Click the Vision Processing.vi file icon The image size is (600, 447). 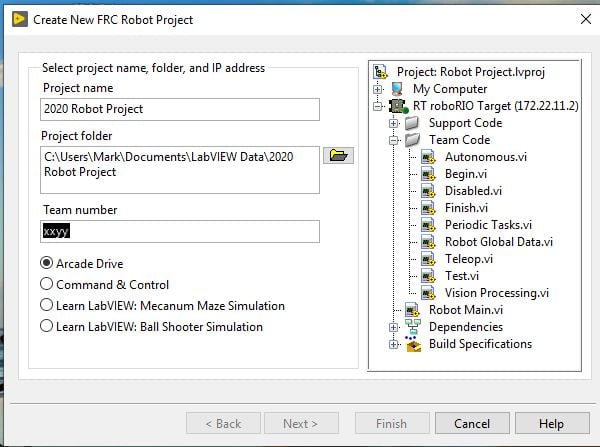coord(428,293)
